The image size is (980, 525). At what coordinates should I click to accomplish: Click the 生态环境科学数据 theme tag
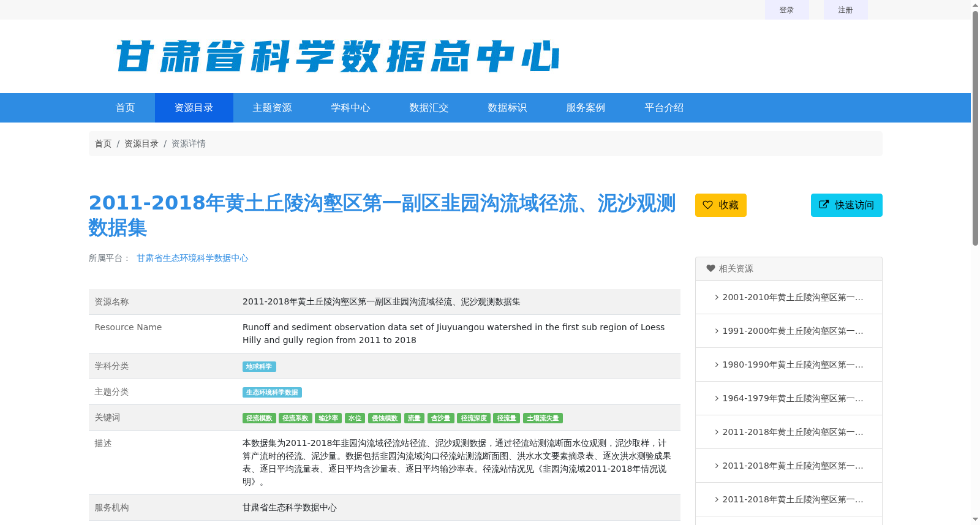[272, 393]
